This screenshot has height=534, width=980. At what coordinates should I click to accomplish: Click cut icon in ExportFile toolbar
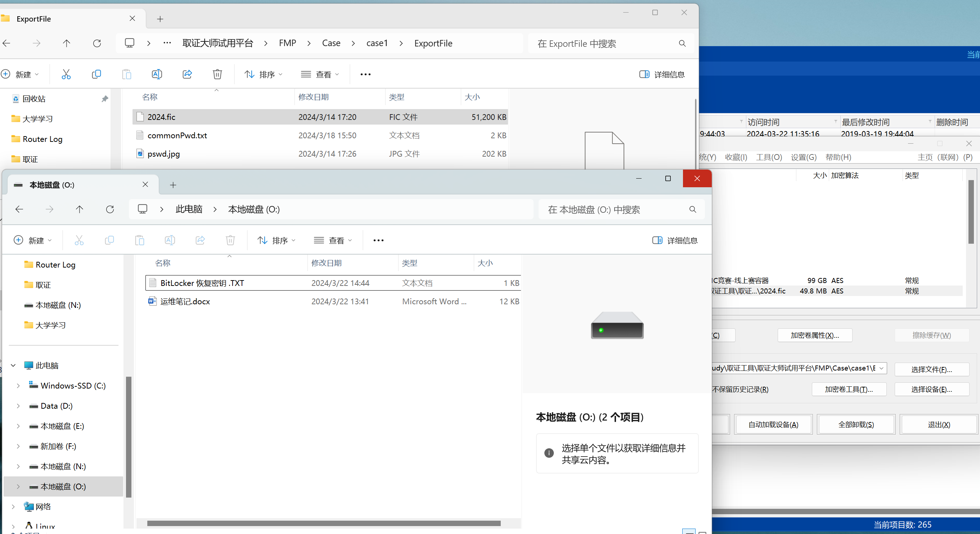[x=66, y=74]
